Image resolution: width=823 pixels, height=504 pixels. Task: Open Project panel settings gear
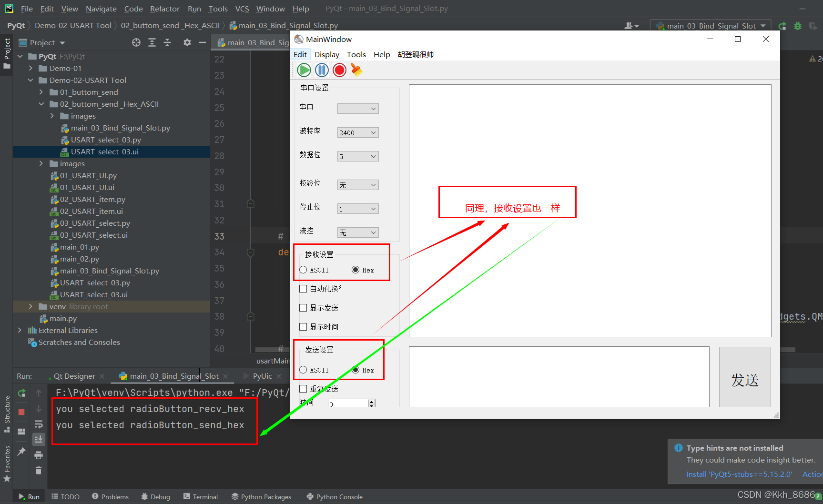coord(187,42)
